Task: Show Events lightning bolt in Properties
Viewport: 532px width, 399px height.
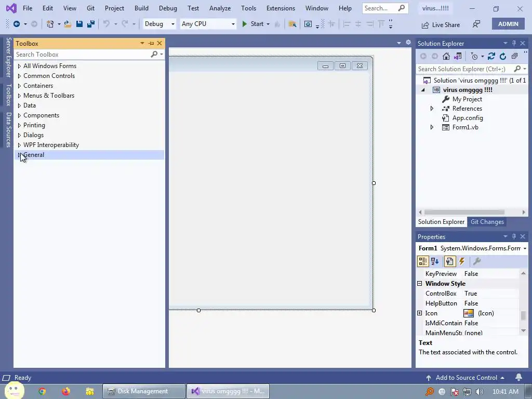Action: click(x=462, y=261)
